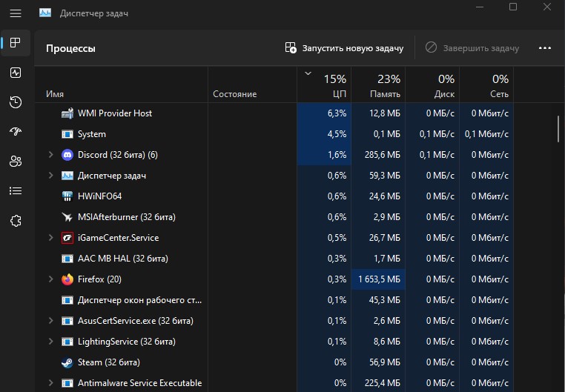Click Запустить новую задачу button
The width and height of the screenshot is (565, 392).
click(344, 48)
